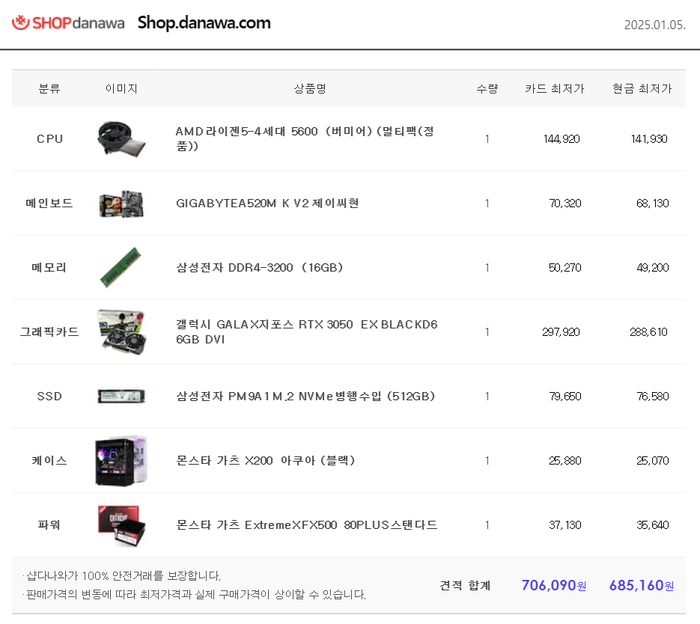Select the SSD category label

click(x=50, y=396)
